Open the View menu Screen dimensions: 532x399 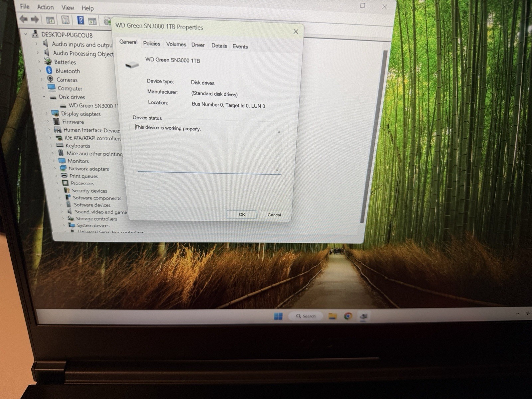pos(67,7)
